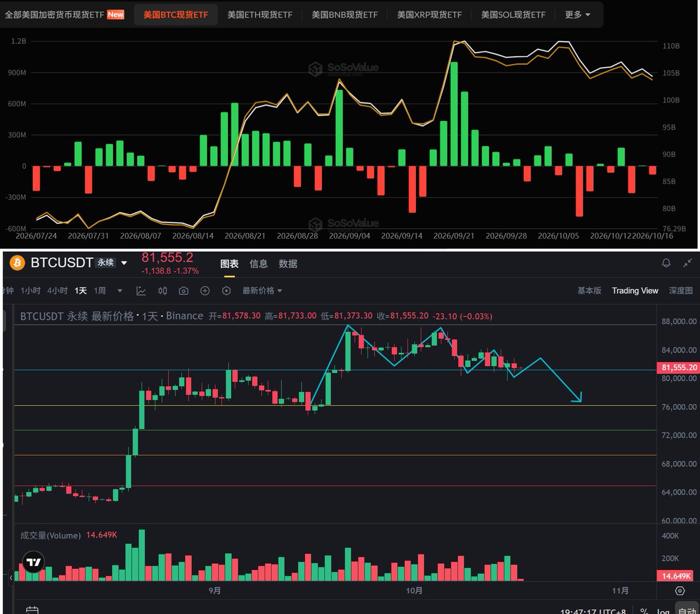Switch to the 数据 data tab
This screenshot has width=700, height=614.
tap(288, 264)
